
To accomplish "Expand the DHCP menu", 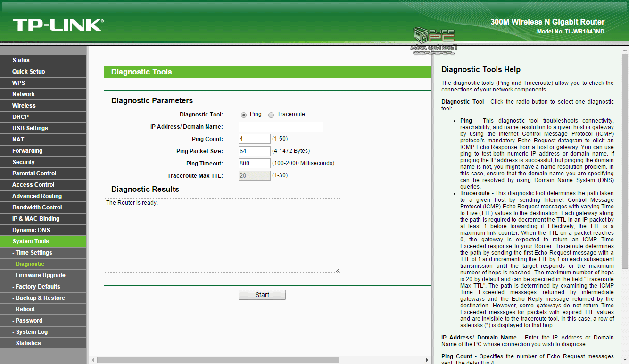I will coord(43,117).
